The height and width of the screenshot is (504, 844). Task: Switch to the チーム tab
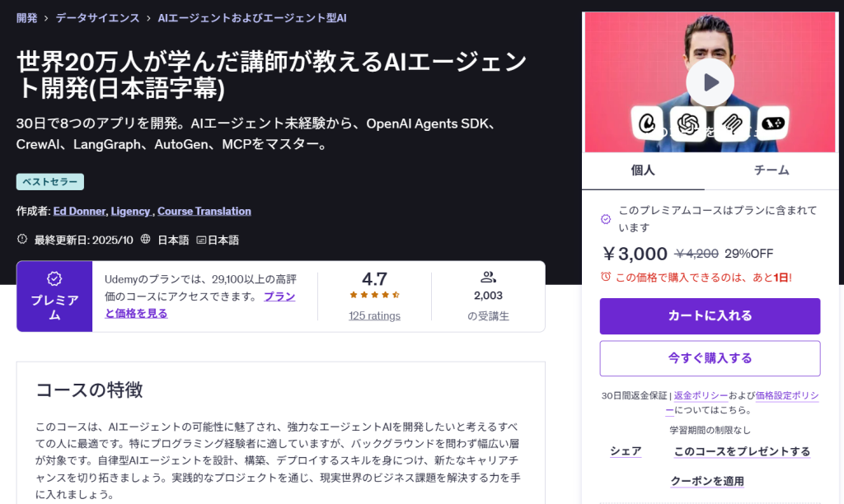point(771,170)
